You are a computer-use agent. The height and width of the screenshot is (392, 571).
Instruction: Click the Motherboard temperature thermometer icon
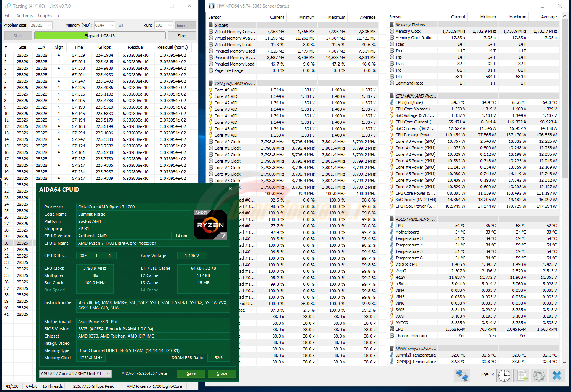point(392,232)
